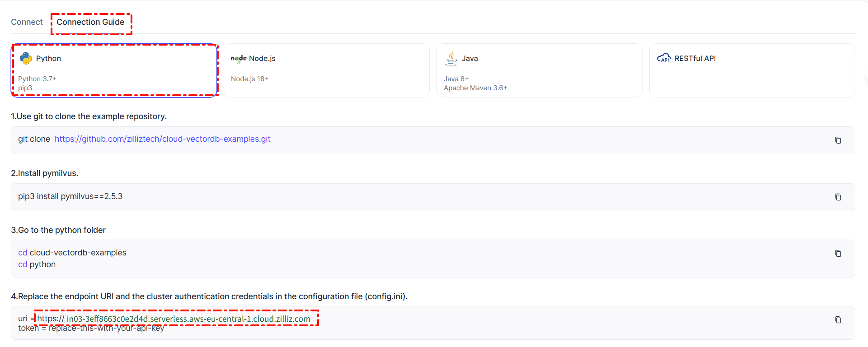Screen dimensions: 868x347
Task: Click the Java coffee cup icon
Action: pos(451,58)
